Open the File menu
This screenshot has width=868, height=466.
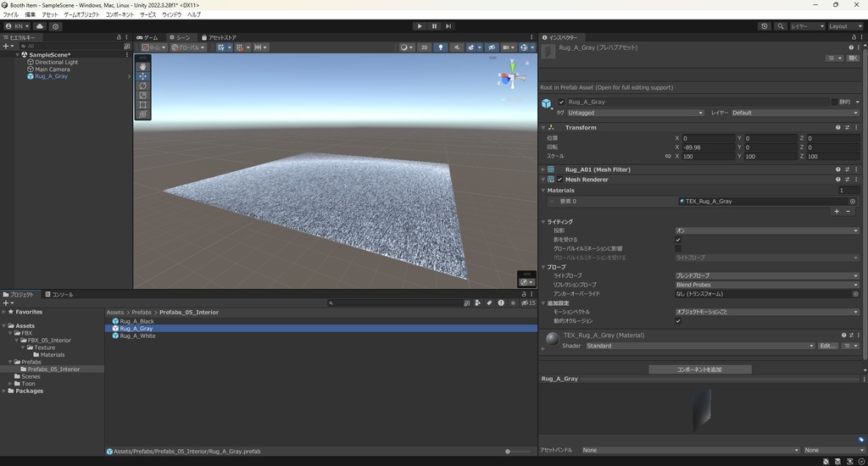[x=10, y=14]
